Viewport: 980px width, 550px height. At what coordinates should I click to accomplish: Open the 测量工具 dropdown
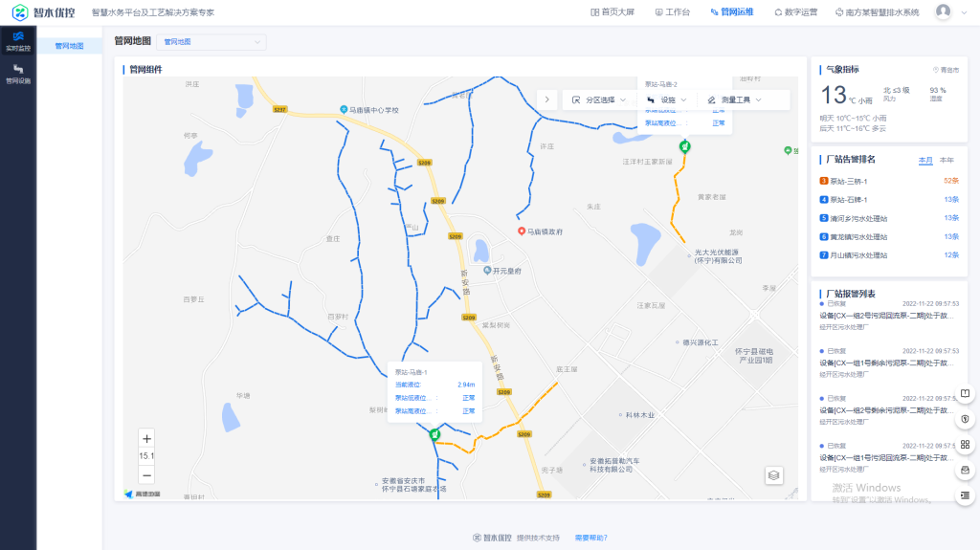coord(734,100)
